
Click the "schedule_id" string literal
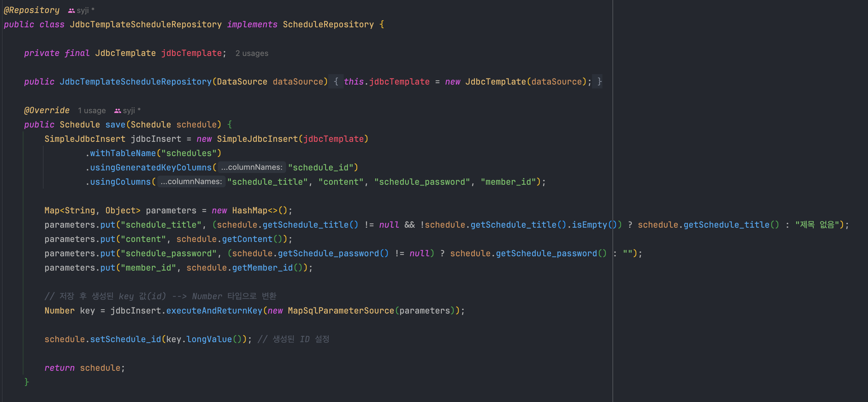coord(321,167)
